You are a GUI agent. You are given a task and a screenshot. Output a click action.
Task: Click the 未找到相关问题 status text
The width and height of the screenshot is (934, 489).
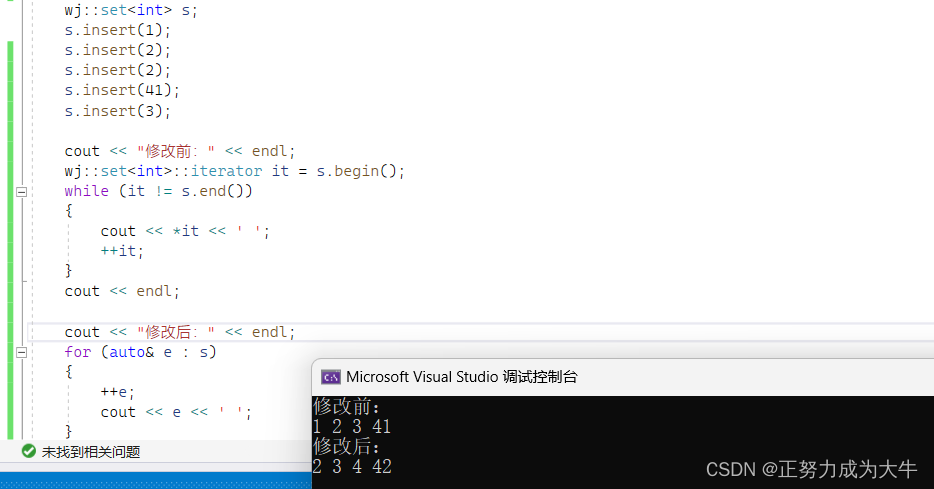[91, 452]
